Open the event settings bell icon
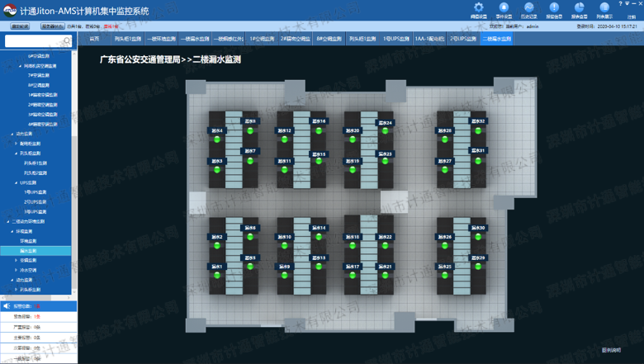The image size is (644, 364). (x=504, y=7)
